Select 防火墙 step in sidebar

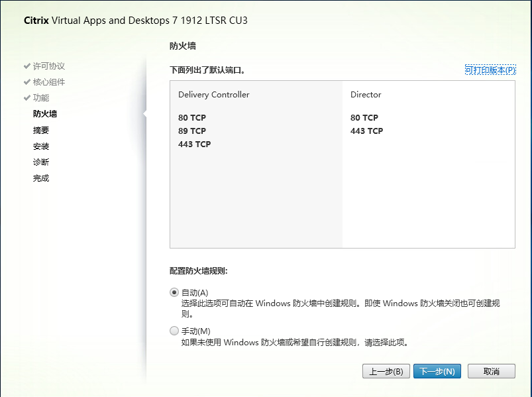(45, 114)
